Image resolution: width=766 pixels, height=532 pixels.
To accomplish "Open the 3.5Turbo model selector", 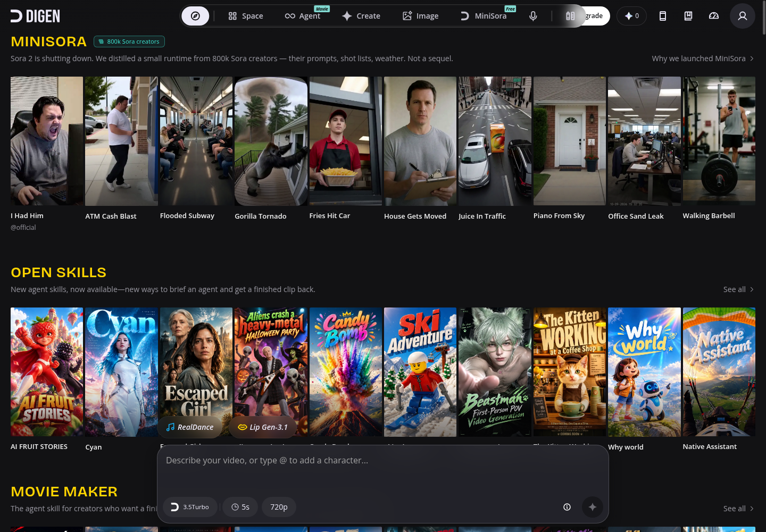I will point(190,507).
